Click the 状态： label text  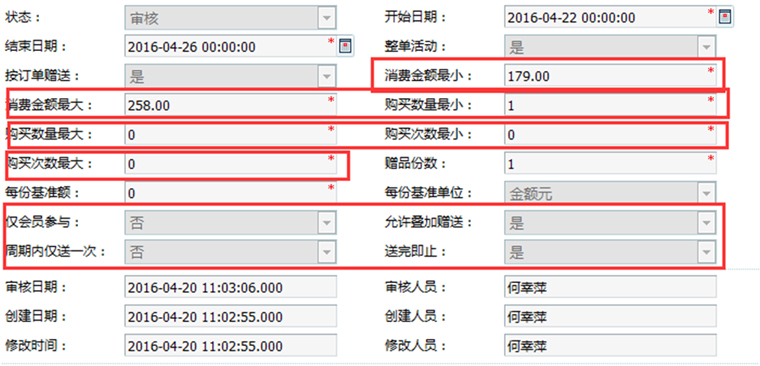point(23,17)
